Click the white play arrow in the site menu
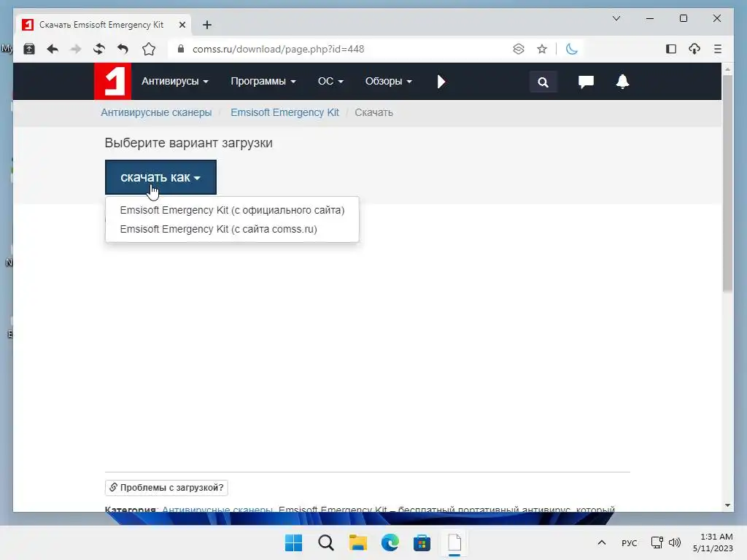Screen dimensions: 747x560 tap(441, 82)
